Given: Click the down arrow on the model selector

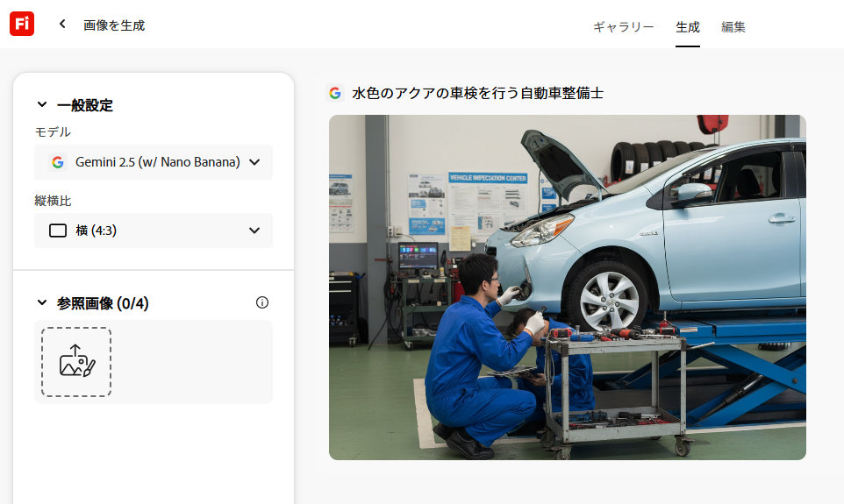Looking at the screenshot, I should coord(254,162).
